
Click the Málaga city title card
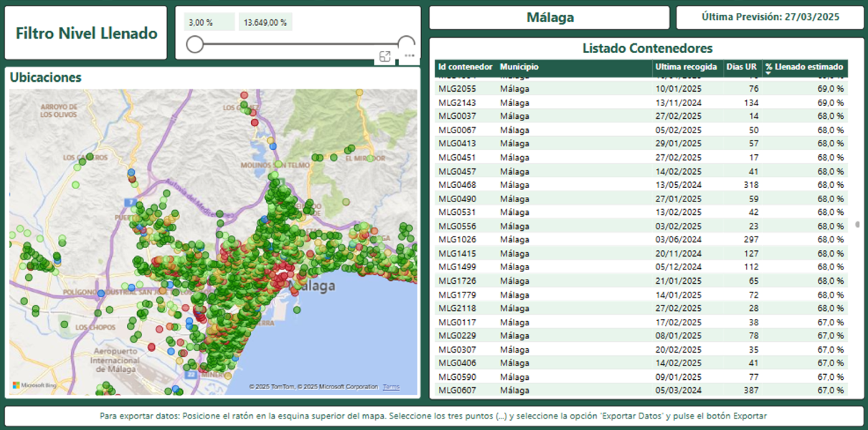[550, 17]
